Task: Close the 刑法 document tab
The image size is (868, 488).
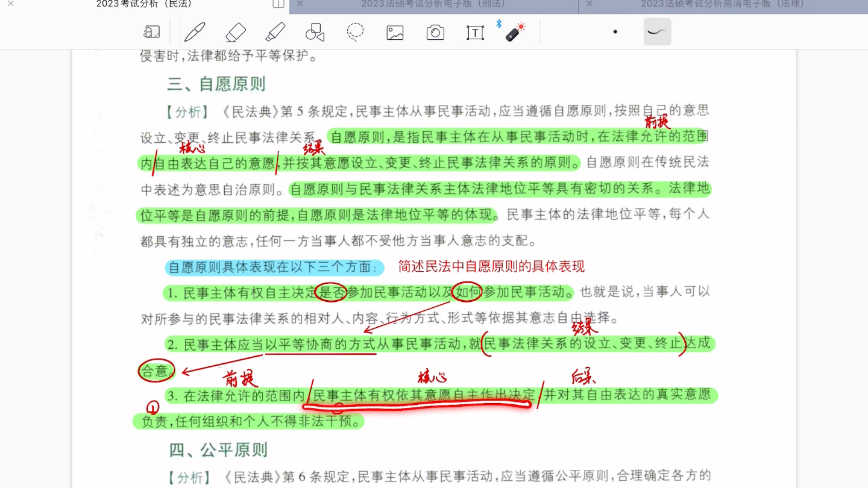Action: 300,4
